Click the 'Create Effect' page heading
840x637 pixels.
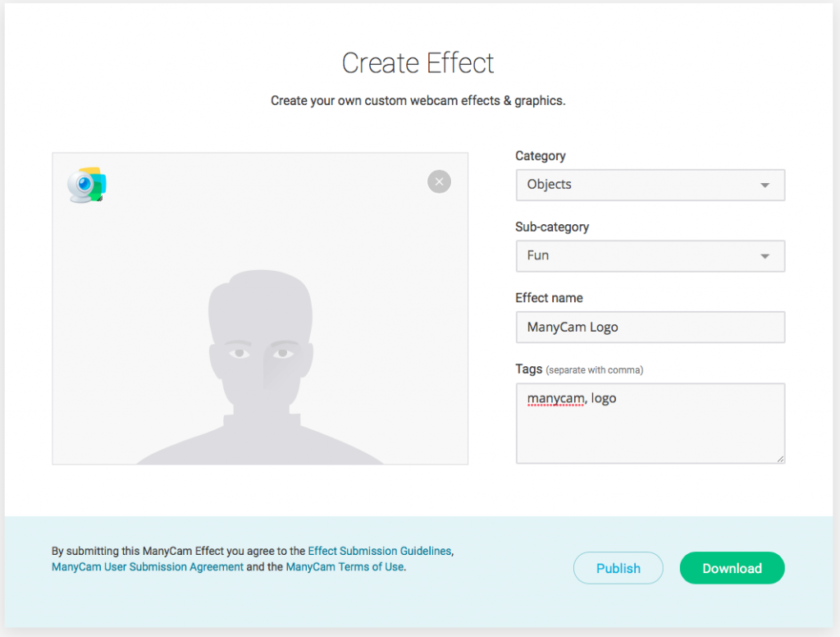pos(418,62)
